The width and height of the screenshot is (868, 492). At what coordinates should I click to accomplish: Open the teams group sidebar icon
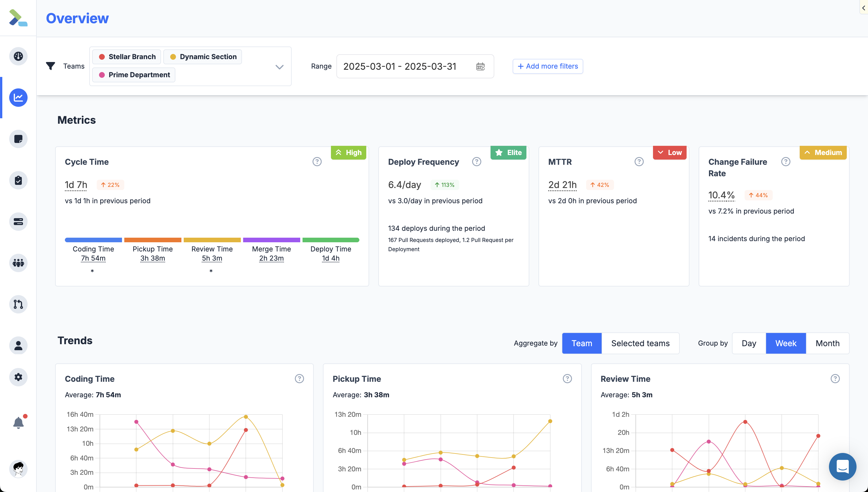click(18, 263)
